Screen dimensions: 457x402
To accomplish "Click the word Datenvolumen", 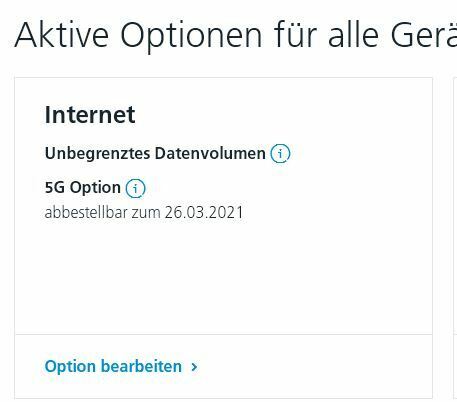I will point(210,154).
